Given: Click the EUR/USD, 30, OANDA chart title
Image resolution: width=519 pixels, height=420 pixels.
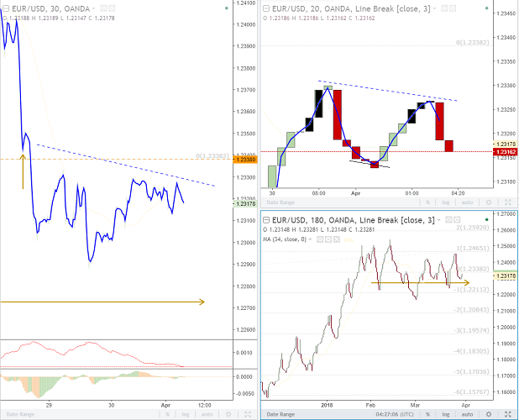Looking at the screenshot, I should (50, 8).
